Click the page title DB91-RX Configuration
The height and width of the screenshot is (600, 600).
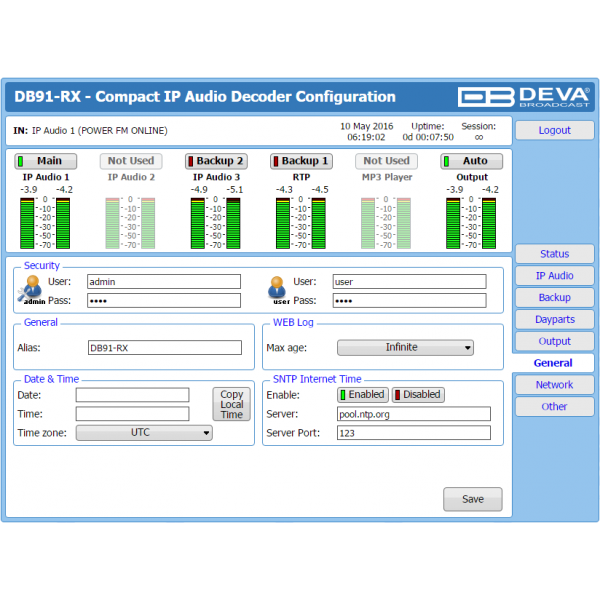coord(205,97)
